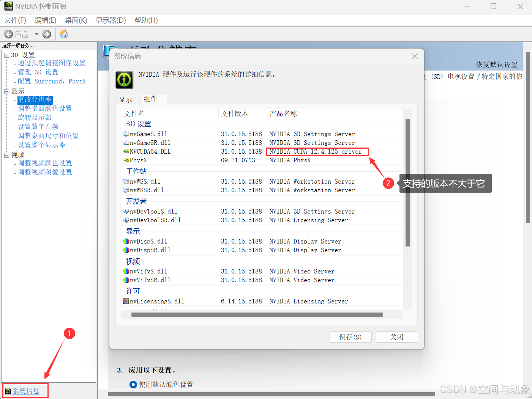This screenshot has height=399, width=532.
Task: Click 恢复默认设置 link
Action: pos(497,65)
